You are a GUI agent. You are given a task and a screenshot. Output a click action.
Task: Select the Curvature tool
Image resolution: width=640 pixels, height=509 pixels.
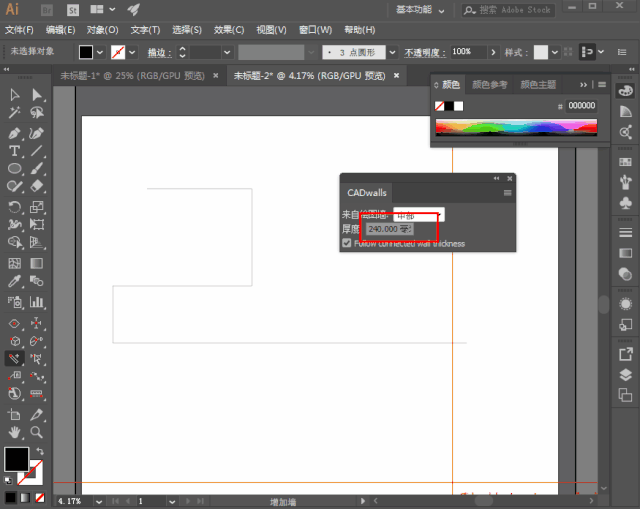37,133
